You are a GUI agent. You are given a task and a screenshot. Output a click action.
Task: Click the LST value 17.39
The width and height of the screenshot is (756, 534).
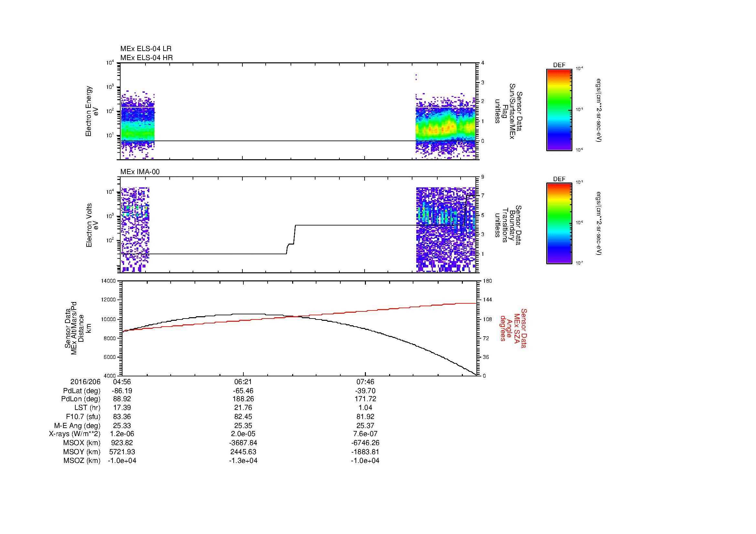point(122,408)
